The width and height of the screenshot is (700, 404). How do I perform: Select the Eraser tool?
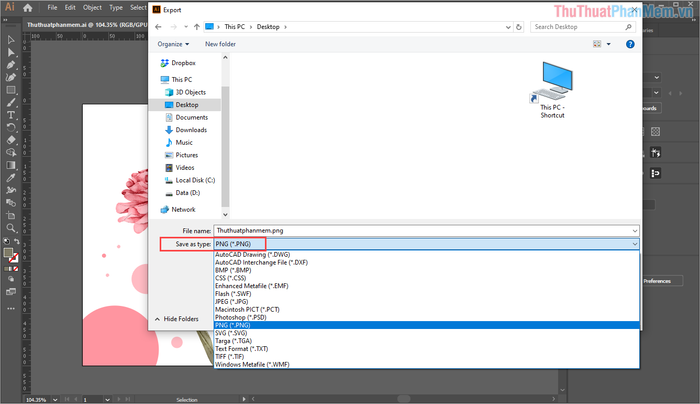[x=11, y=140]
